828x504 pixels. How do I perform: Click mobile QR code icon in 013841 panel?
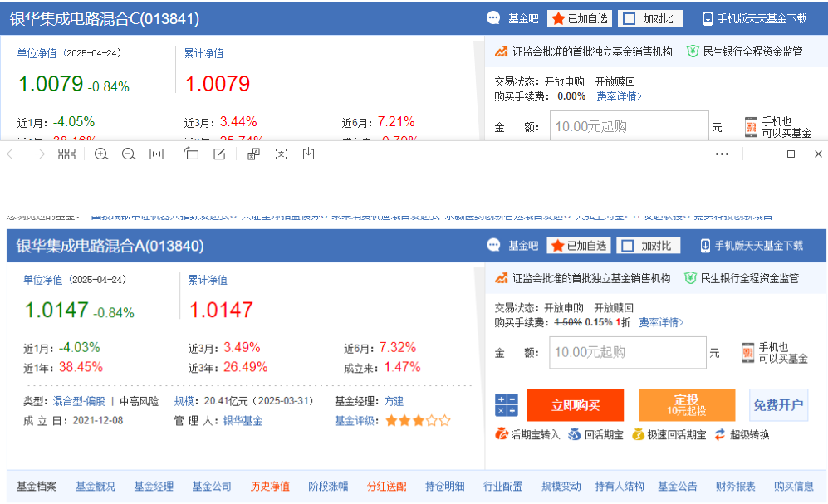pos(751,127)
